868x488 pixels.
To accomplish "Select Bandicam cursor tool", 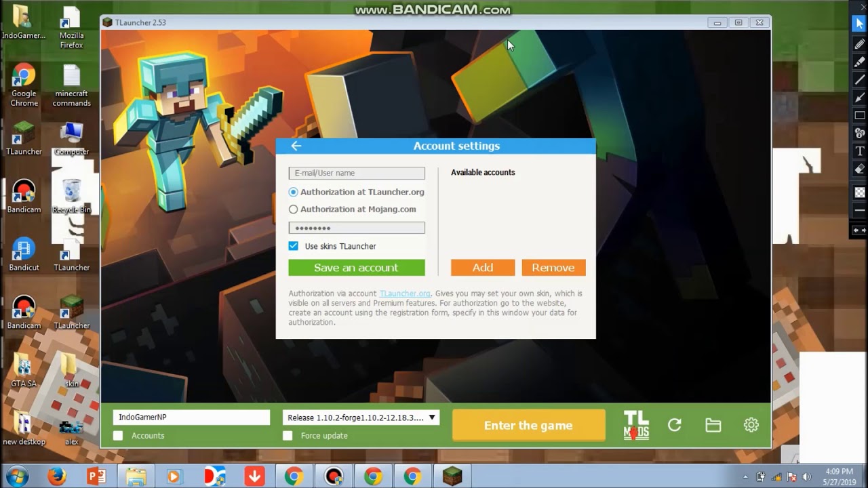I will click(860, 24).
